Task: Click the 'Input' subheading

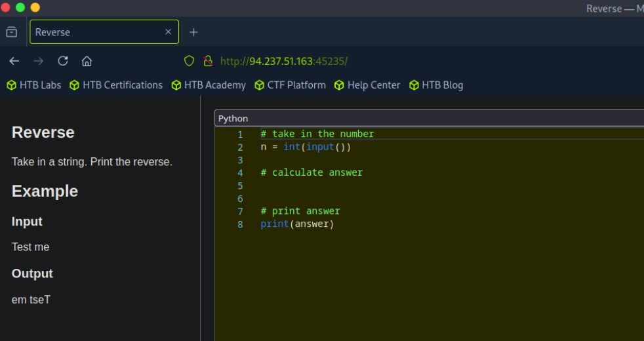Action: coord(27,222)
